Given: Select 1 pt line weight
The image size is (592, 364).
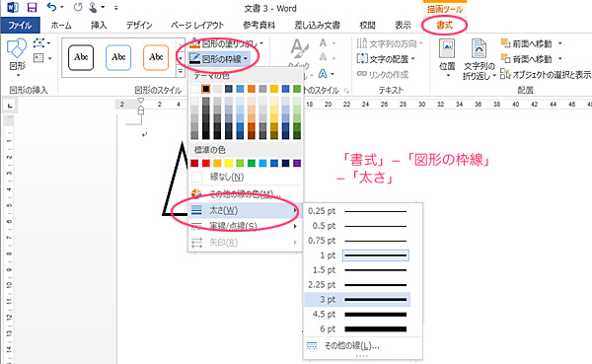Looking at the screenshot, I should tap(357, 255).
